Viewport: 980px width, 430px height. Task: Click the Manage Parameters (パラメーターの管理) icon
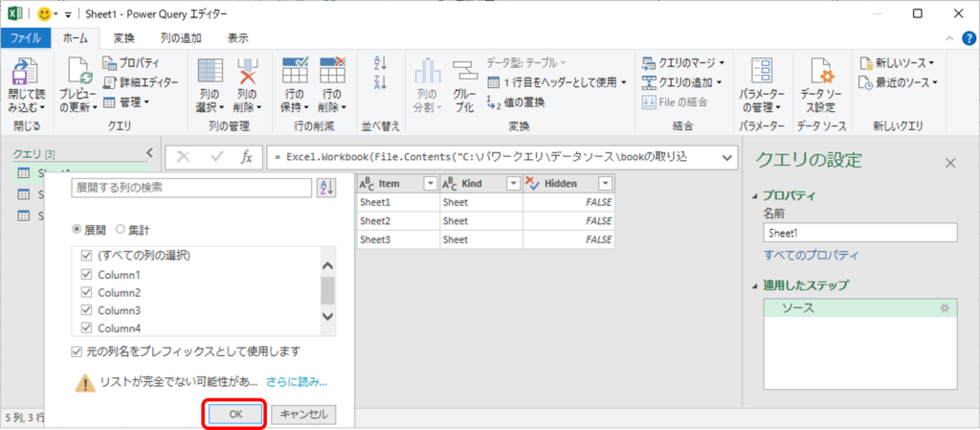[761, 72]
